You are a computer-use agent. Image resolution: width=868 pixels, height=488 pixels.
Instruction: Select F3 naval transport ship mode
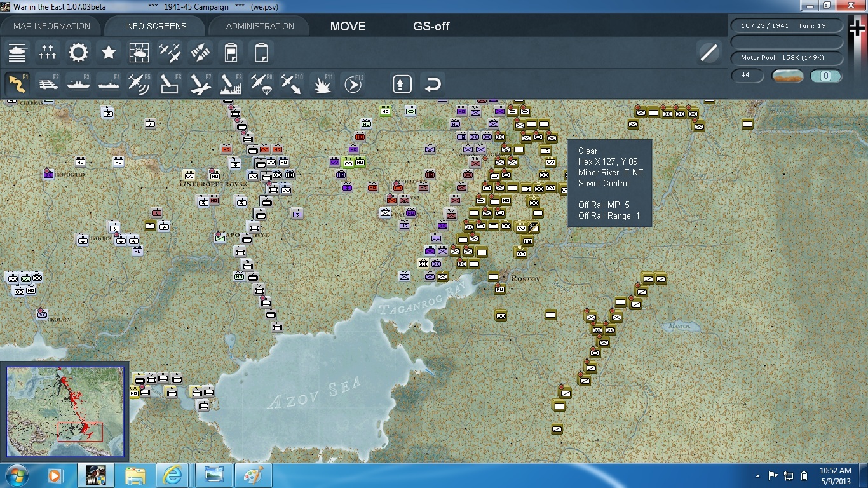(78, 84)
